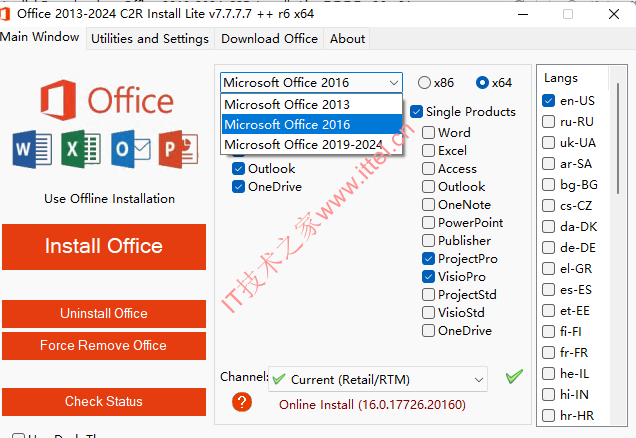Viewport: 636px width, 438px height.
Task: Click the green checkmark next to Channel dropdown
Action: [x=514, y=377]
